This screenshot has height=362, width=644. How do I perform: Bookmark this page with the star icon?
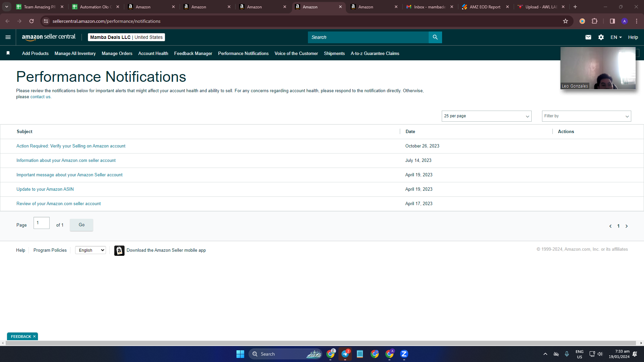click(x=566, y=21)
